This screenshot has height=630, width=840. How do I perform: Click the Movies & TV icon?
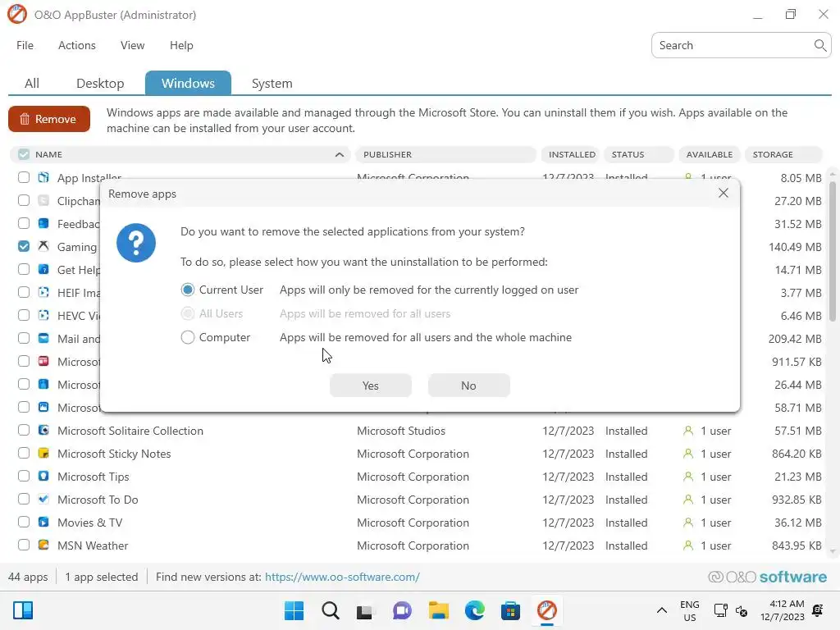pyautogui.click(x=43, y=523)
